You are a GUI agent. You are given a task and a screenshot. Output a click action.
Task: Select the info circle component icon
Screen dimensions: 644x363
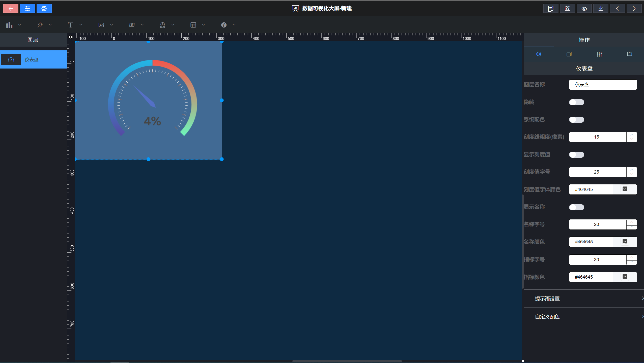tap(224, 25)
